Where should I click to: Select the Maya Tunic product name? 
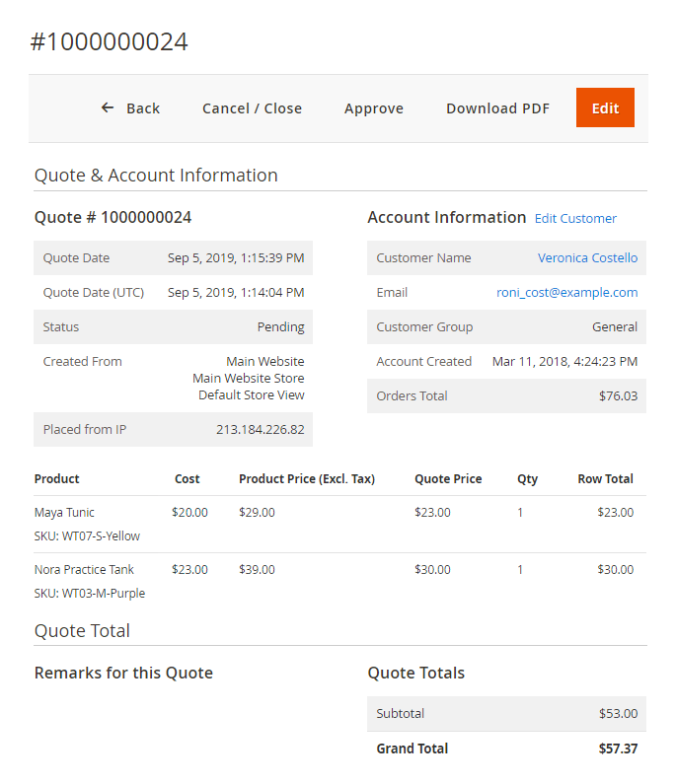(x=64, y=513)
